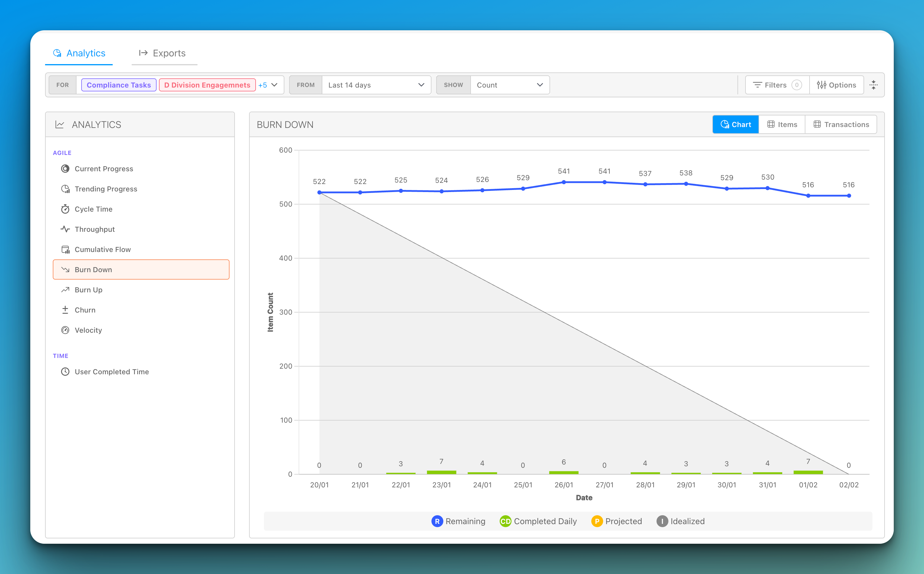Open the Filters button

pyautogui.click(x=776, y=85)
